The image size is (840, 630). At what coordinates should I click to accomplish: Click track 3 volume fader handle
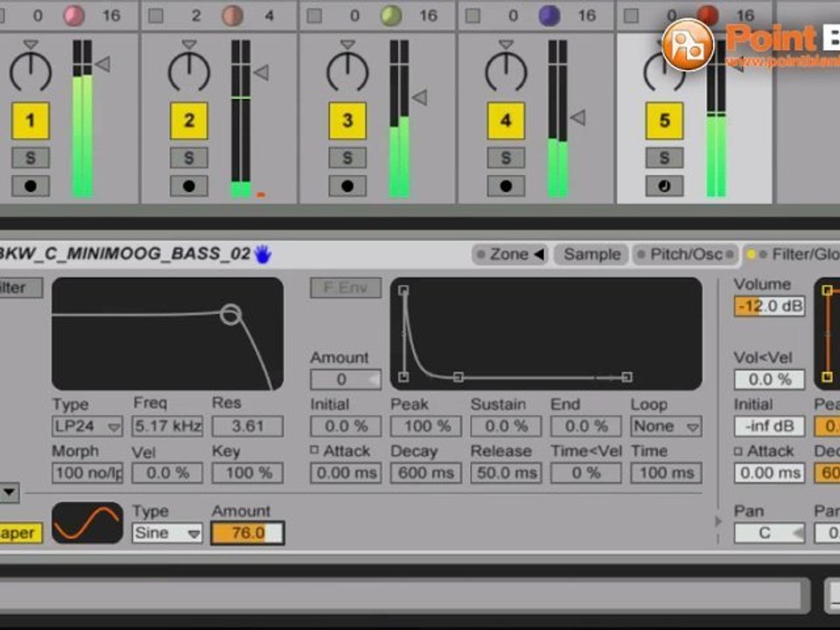[419, 97]
